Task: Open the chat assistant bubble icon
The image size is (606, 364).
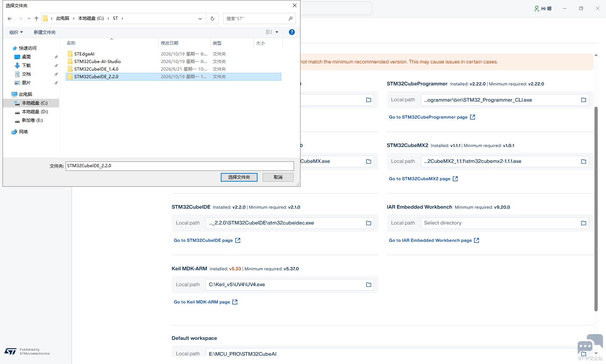Action: (x=590, y=345)
